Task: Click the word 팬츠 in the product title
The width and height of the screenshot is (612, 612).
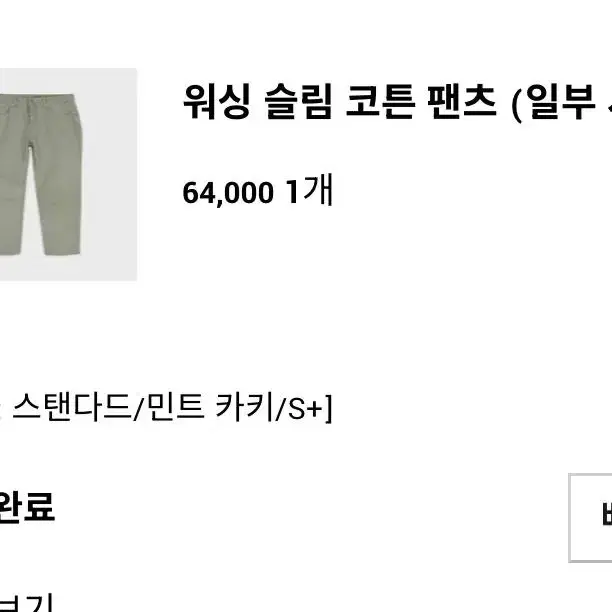Action: tap(462, 101)
